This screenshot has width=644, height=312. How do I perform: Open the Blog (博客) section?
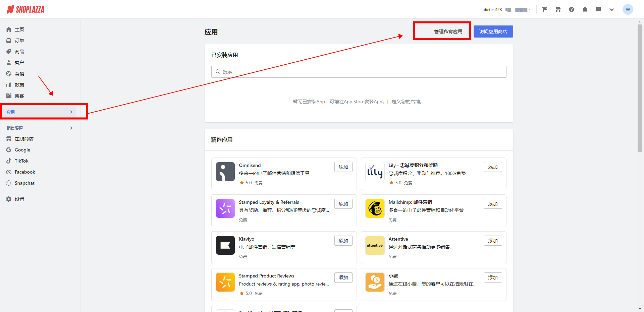pyautogui.click(x=9, y=96)
